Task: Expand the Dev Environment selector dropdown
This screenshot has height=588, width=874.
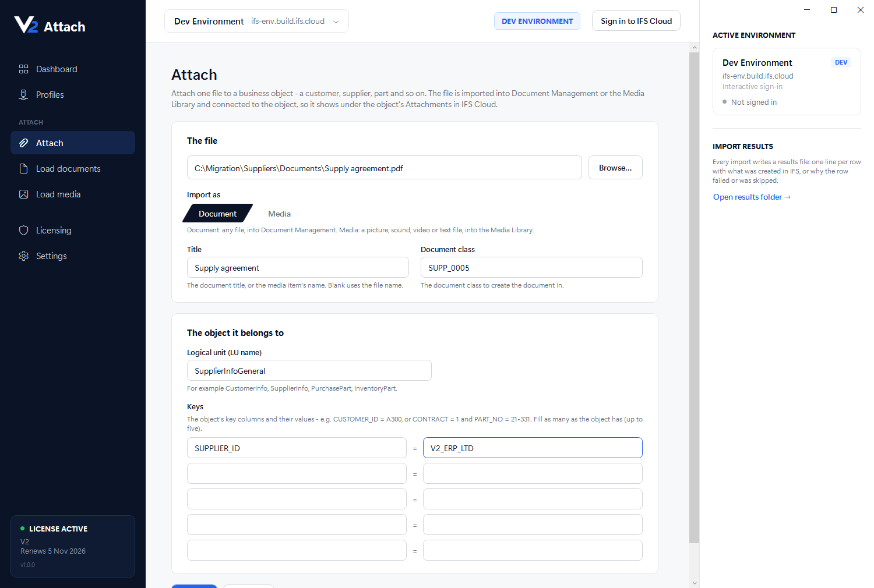Action: (x=256, y=21)
